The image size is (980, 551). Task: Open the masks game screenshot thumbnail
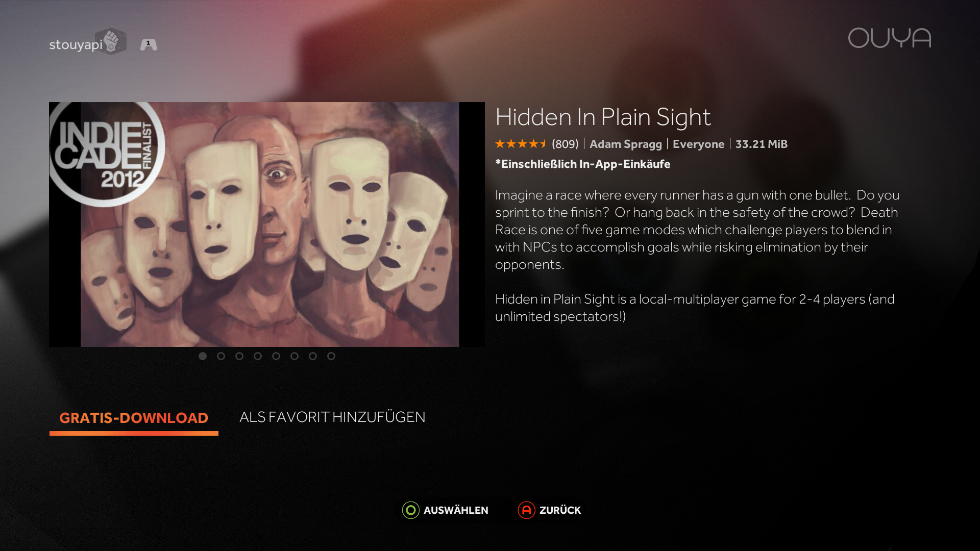[x=267, y=224]
